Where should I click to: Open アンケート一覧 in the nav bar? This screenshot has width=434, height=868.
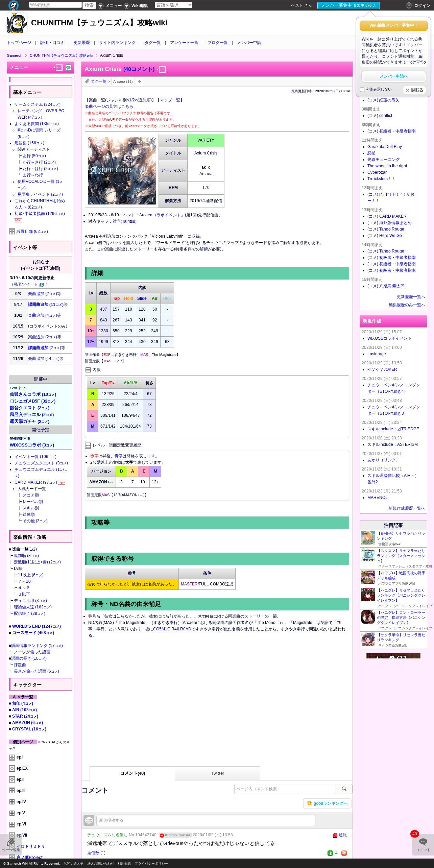(184, 43)
